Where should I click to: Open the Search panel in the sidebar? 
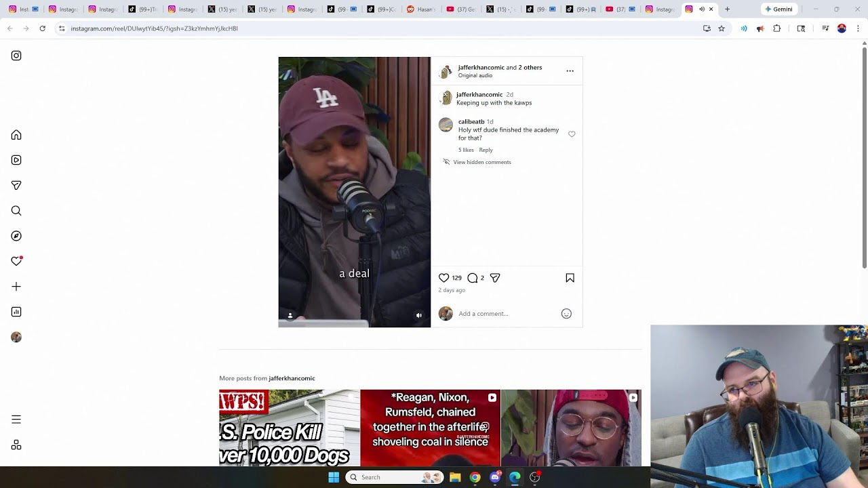click(16, 211)
